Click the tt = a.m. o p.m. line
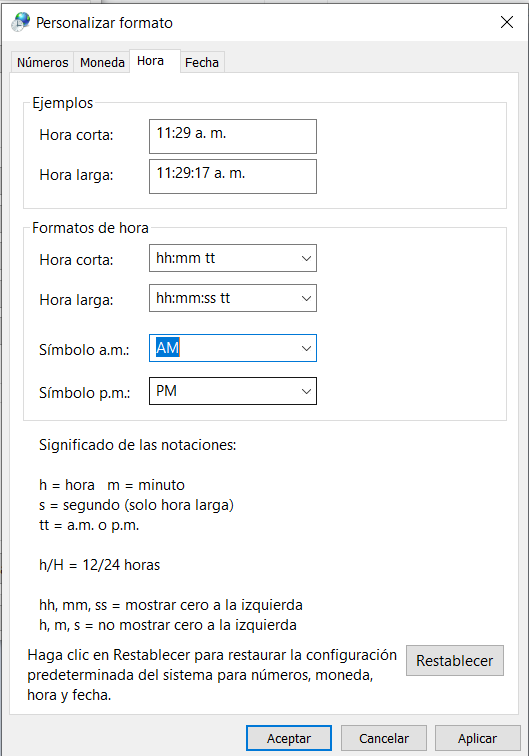This screenshot has height=756, width=529. click(89, 525)
